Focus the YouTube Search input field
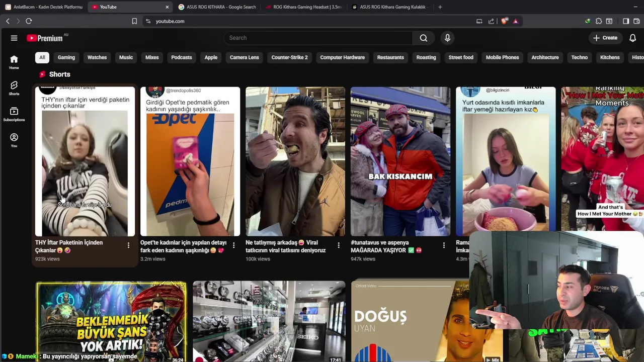The height and width of the screenshot is (362, 644). [318, 38]
